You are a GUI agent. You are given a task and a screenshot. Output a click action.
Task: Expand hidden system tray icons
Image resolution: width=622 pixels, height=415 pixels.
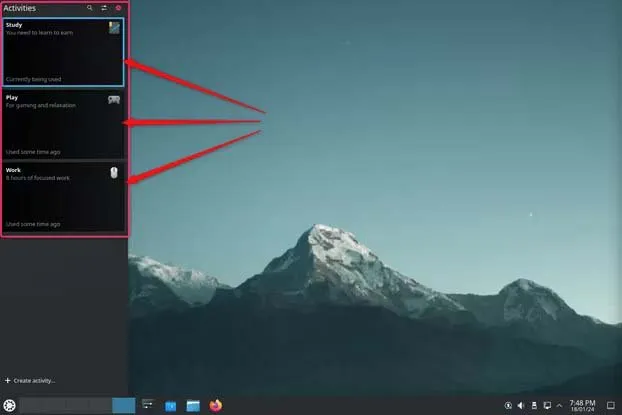(x=560, y=405)
